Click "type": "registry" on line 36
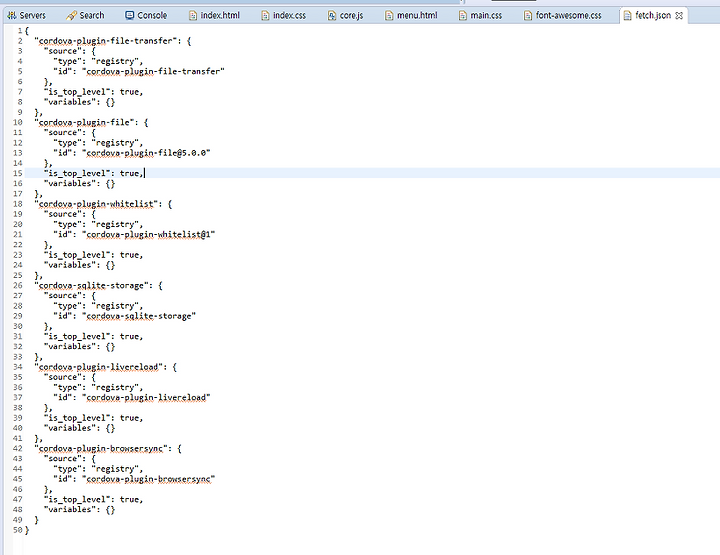This screenshot has height=555, width=720. pyautogui.click(x=96, y=387)
